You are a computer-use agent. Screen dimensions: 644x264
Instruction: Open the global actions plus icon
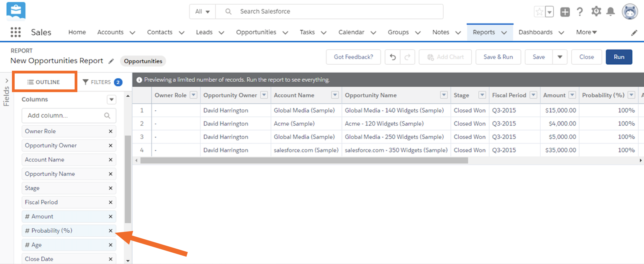[565, 12]
